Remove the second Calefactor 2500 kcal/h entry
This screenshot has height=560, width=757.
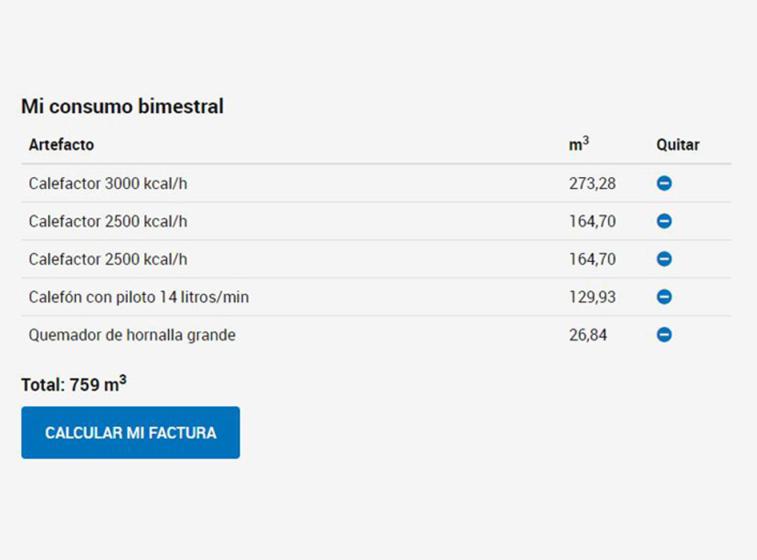coord(664,259)
